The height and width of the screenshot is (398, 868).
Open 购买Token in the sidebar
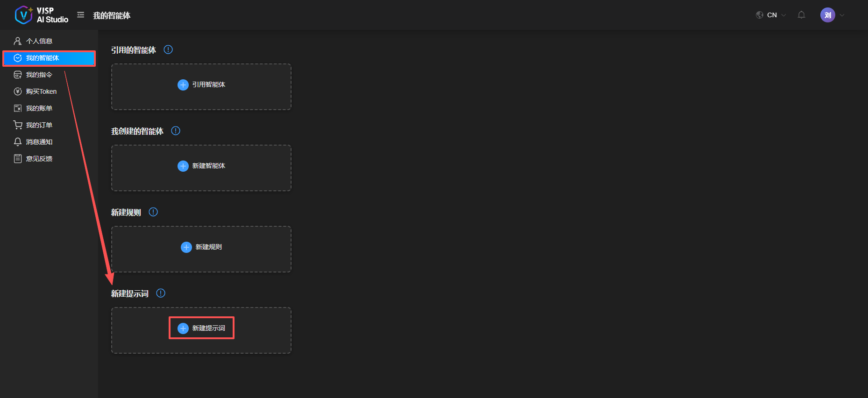[x=41, y=91]
